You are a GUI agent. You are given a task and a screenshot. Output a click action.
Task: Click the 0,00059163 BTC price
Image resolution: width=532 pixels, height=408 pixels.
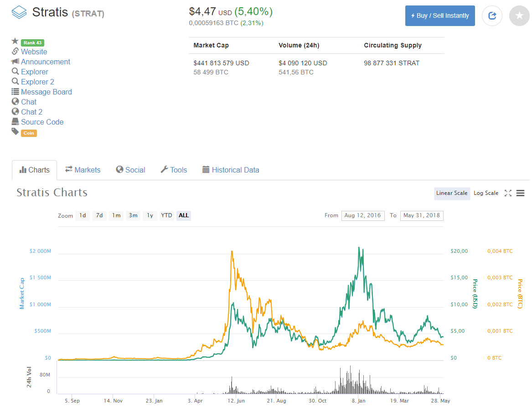[x=213, y=23]
